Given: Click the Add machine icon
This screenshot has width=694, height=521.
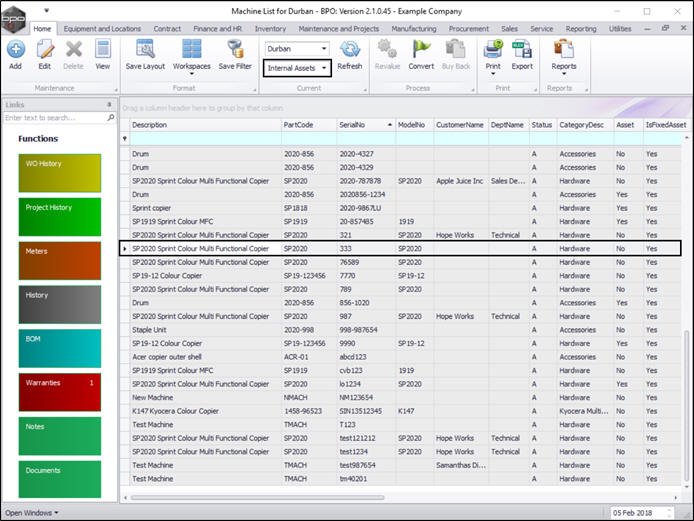Looking at the screenshot, I should coord(15,49).
